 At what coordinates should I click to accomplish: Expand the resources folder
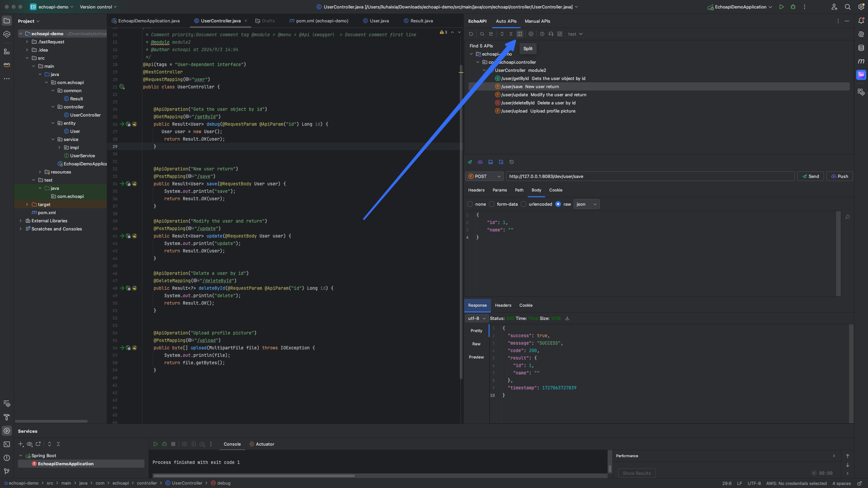point(40,172)
